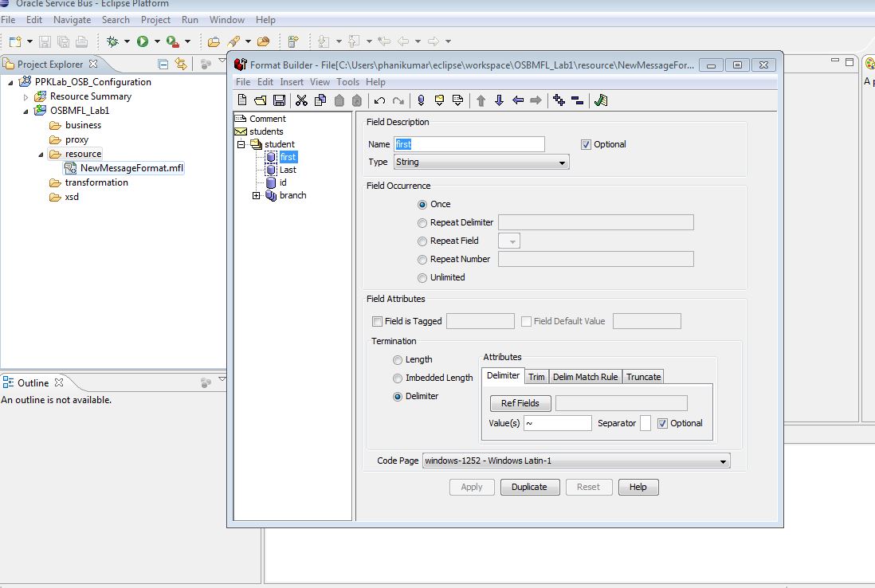Open the Code Page dropdown list
Image resolution: width=875 pixels, height=588 pixels.
tap(723, 461)
